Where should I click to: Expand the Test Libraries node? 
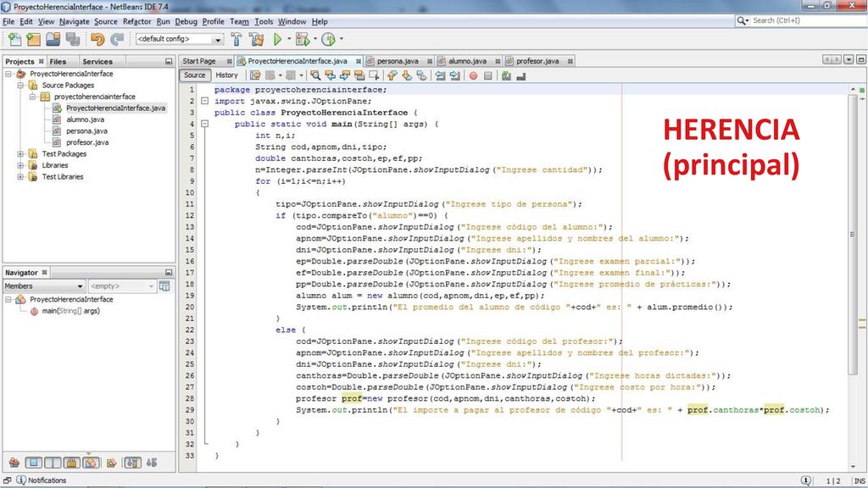(x=20, y=177)
